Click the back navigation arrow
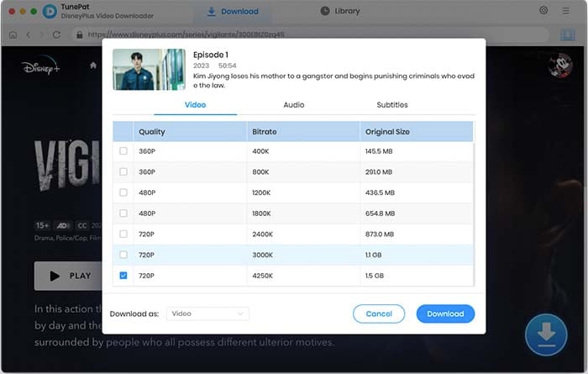Screen dimensions: 588x374 tap(29, 35)
